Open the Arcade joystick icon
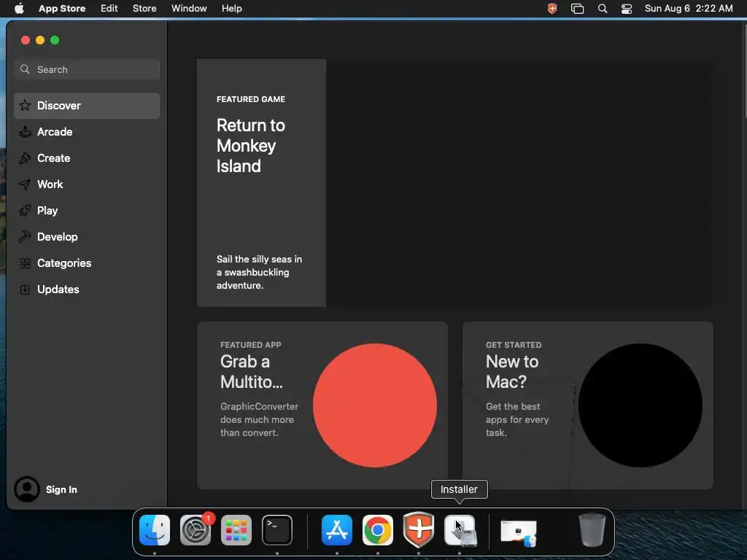Screen dimensions: 747x560 click(26, 132)
